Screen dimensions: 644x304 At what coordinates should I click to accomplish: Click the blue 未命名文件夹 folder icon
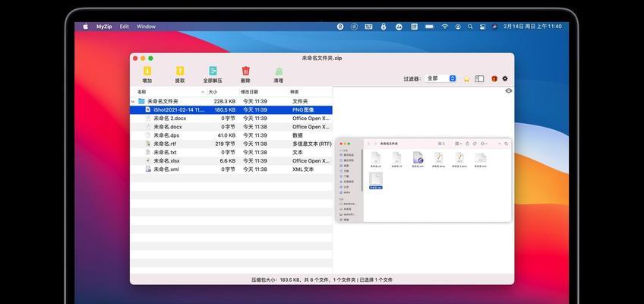click(141, 101)
